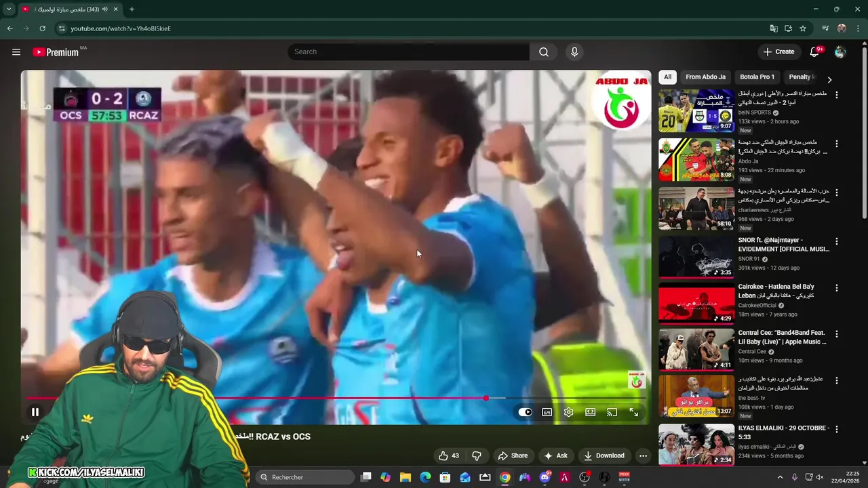Click into the YouTube search field
The image size is (868, 488).
click(409, 52)
